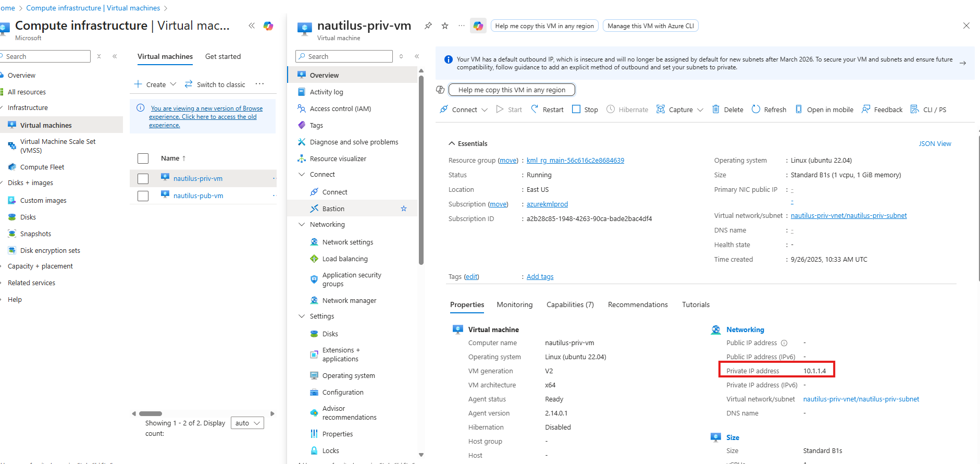Pin nautilus-priv-vm using the pin icon

[x=428, y=26]
